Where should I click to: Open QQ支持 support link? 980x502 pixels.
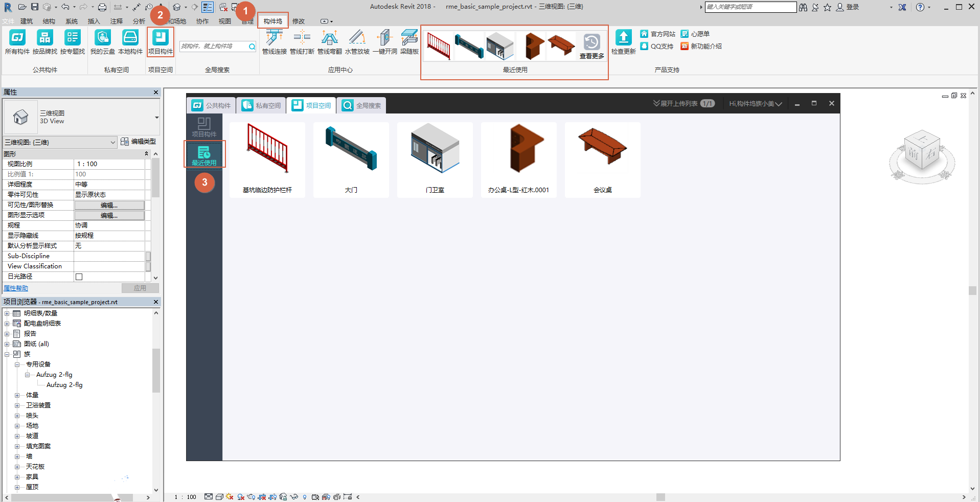coord(657,46)
